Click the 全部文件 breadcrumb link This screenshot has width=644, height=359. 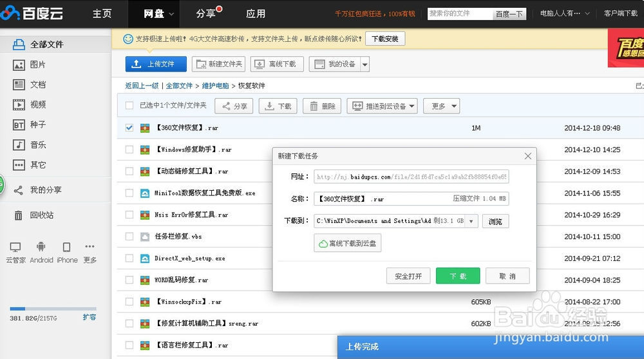tap(179, 86)
